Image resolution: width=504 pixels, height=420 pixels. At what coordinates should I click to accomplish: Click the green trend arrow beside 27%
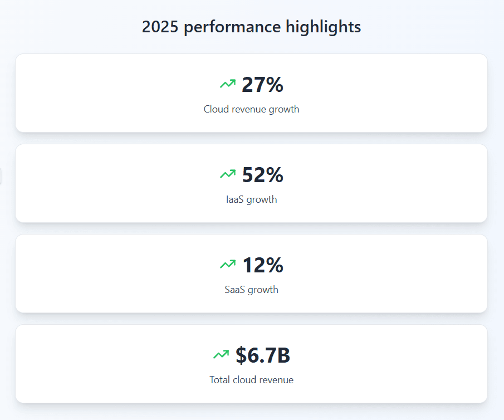pos(228,84)
